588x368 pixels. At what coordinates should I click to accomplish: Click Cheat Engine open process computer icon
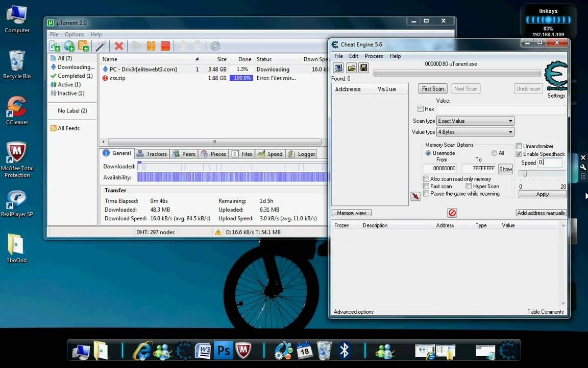pos(338,68)
